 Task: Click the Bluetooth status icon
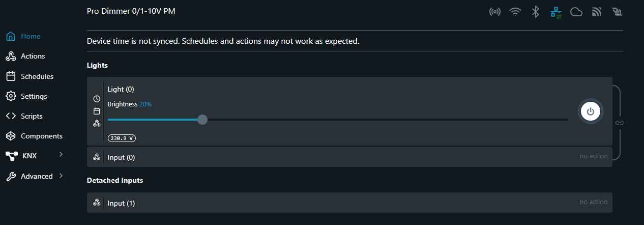click(x=535, y=12)
